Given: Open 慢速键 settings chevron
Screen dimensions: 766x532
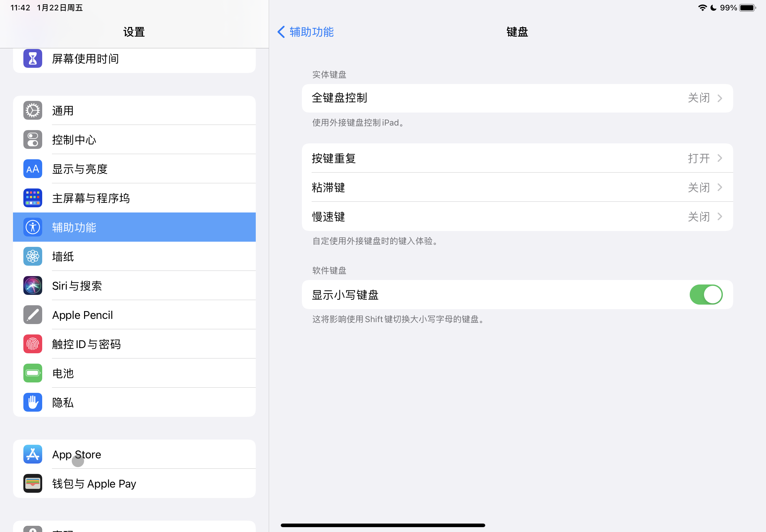Looking at the screenshot, I should [719, 217].
